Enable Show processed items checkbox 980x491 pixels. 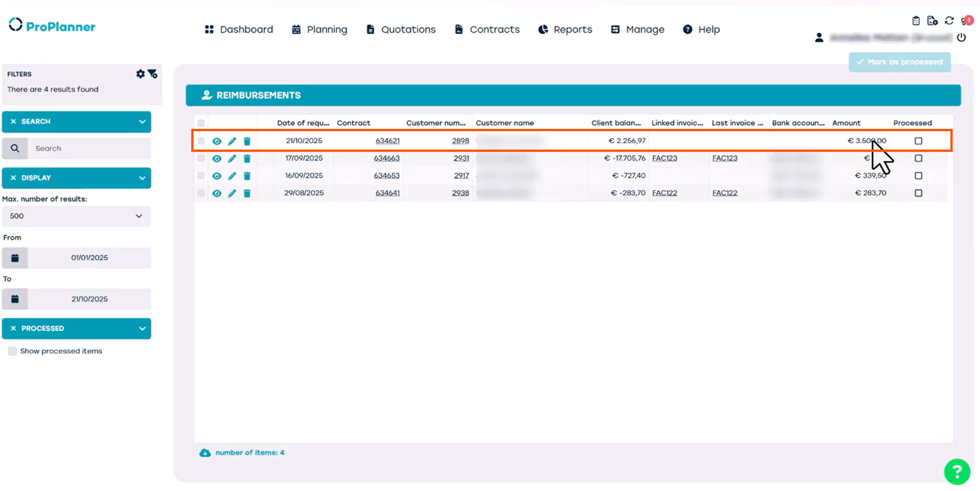point(13,351)
